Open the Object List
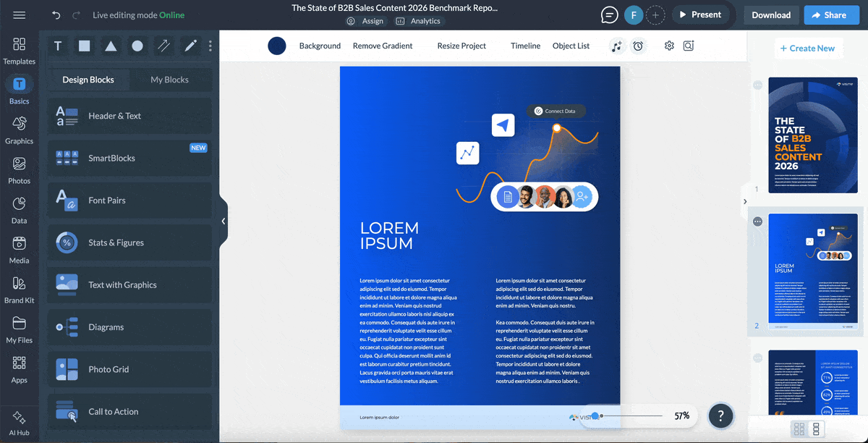This screenshot has height=443, width=868. [x=571, y=46]
